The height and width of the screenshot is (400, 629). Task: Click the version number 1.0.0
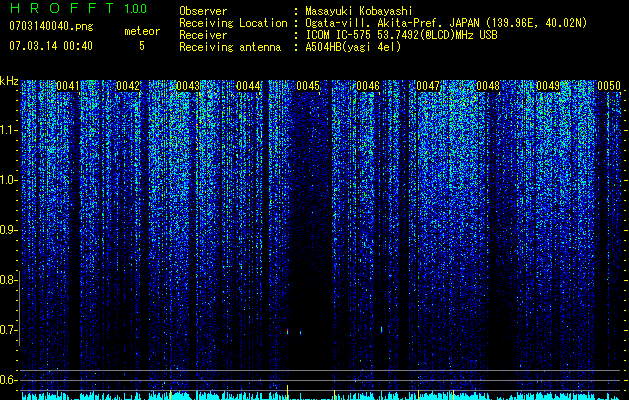click(136, 8)
